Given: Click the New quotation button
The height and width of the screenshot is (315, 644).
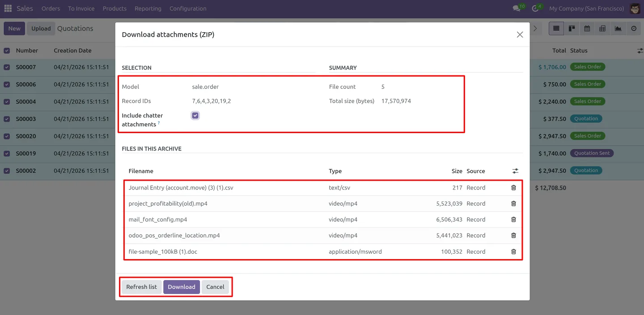Looking at the screenshot, I should coord(14,29).
